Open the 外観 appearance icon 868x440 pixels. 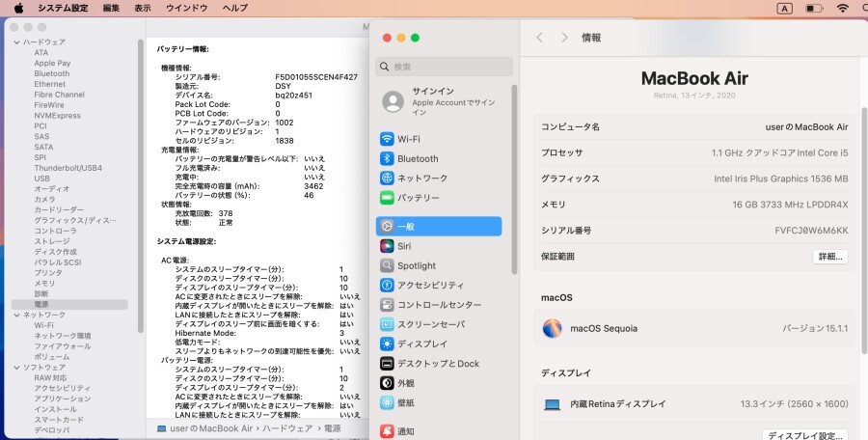(387, 383)
